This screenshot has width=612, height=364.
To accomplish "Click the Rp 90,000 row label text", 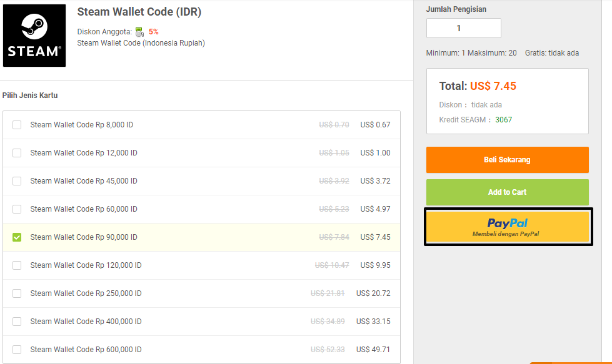I will click(x=84, y=237).
